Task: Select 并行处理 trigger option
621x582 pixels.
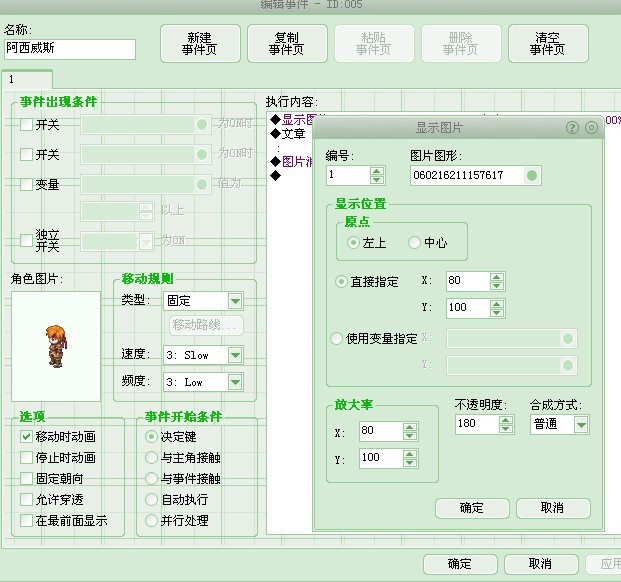Action: [x=151, y=520]
